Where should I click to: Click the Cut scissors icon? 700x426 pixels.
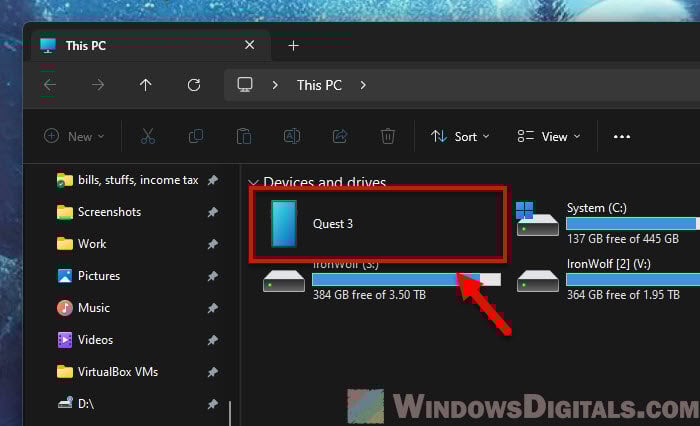tap(148, 136)
